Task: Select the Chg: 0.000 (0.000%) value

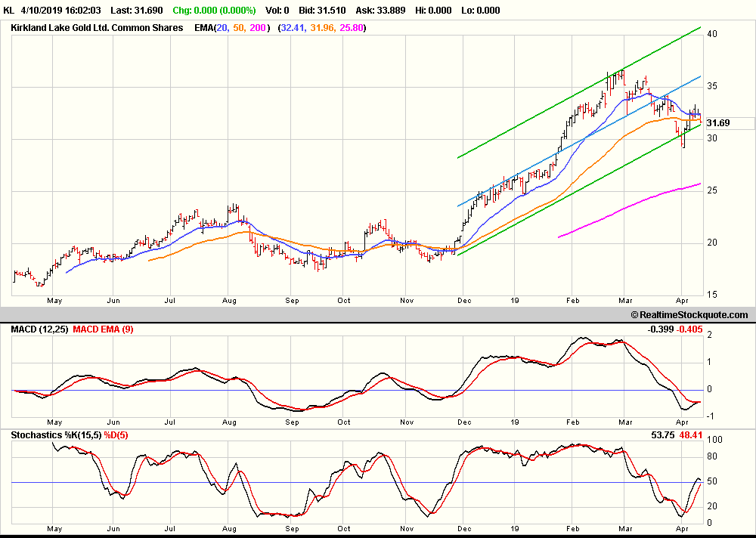Action: 214,10
